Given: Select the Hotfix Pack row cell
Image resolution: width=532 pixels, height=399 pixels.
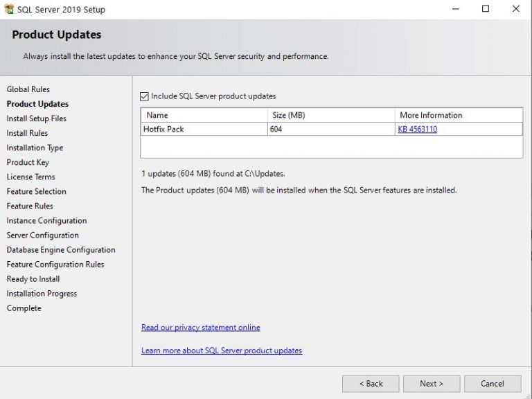Looking at the screenshot, I should (204, 129).
